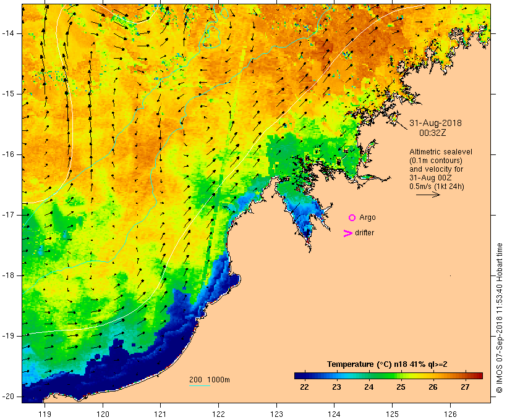Click the 0.5m/s velocity scale arrow
Viewport: 507px width, 420px height.
(428, 195)
